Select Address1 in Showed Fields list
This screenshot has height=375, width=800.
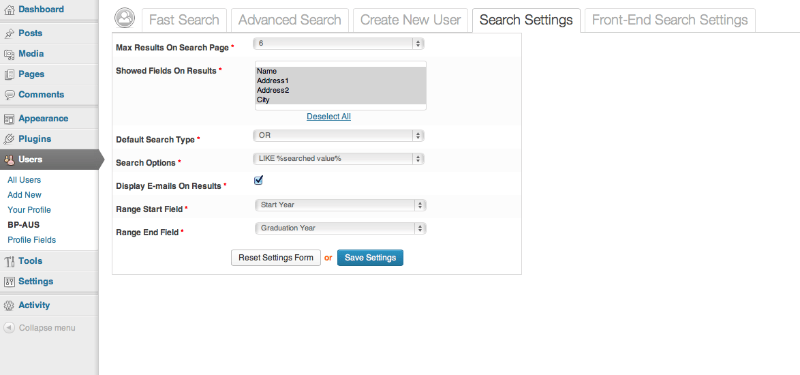pyautogui.click(x=340, y=81)
